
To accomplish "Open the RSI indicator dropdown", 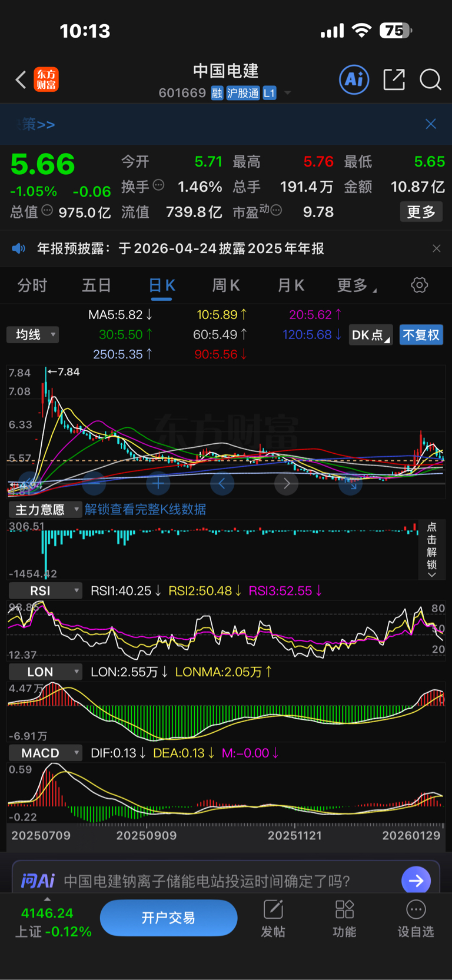I will (x=45, y=591).
